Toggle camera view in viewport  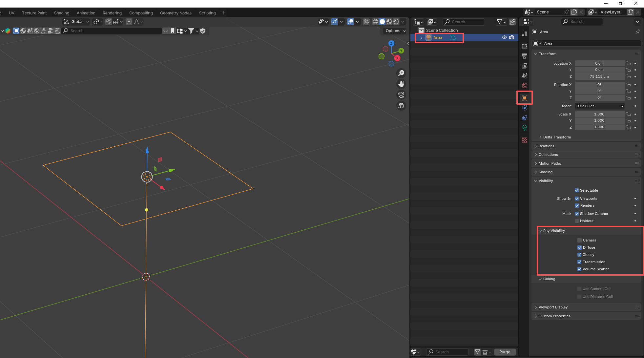point(401,95)
